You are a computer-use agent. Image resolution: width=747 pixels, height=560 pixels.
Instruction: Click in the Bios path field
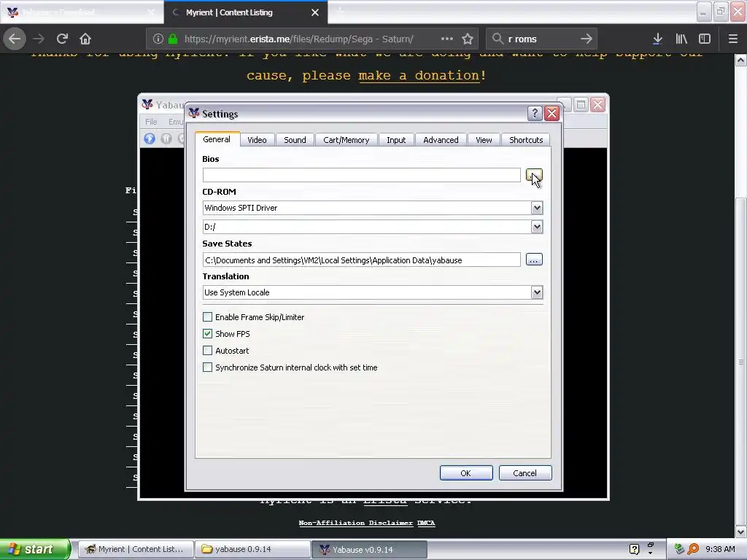click(361, 175)
